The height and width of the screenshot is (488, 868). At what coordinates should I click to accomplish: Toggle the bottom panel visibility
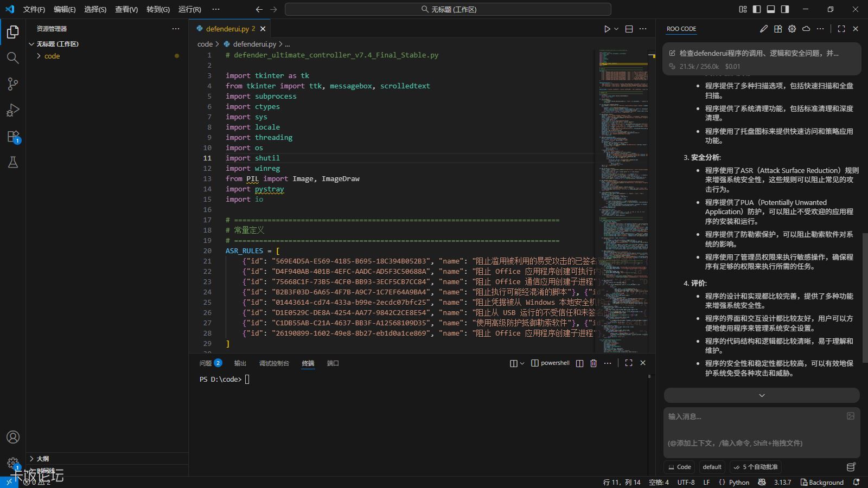tap(771, 9)
